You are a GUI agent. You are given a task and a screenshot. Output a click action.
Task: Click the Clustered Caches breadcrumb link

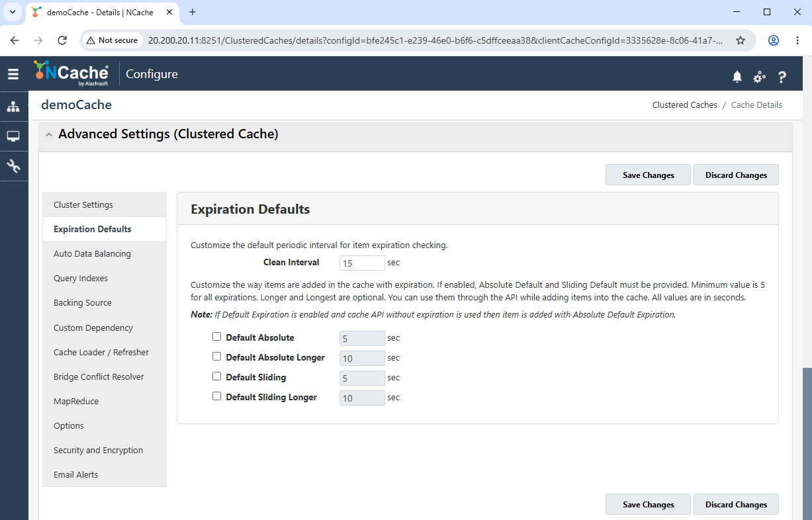[685, 105]
